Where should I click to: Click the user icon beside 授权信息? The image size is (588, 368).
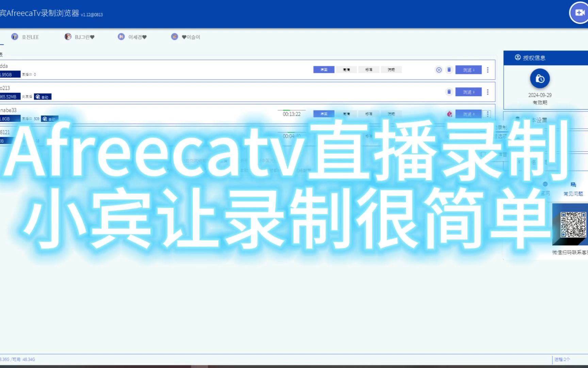[518, 58]
